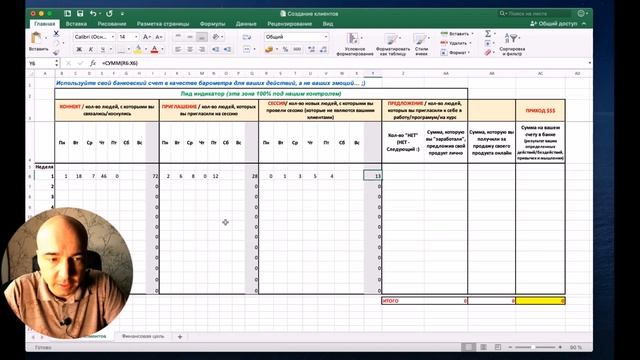Expand the font color dropdown arrow
The width and height of the screenshot is (640, 360).
point(162,49)
